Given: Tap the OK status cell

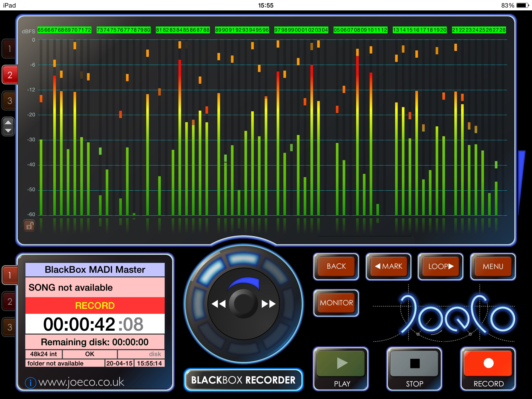Looking at the screenshot, I should point(90,354).
